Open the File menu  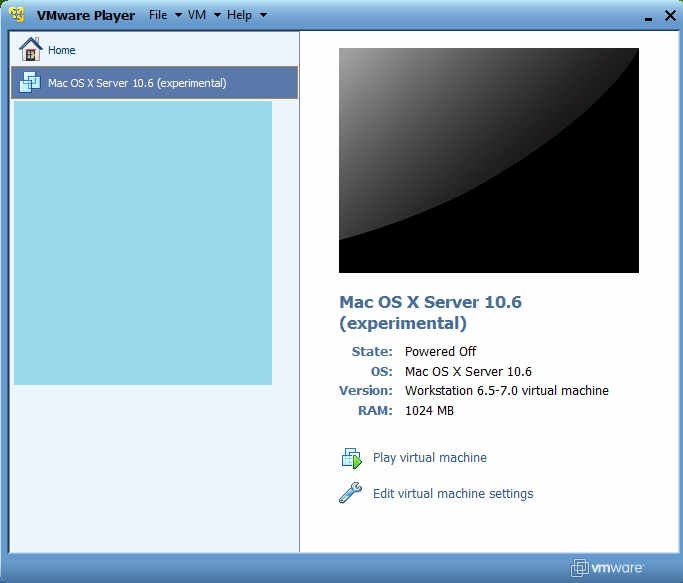158,15
